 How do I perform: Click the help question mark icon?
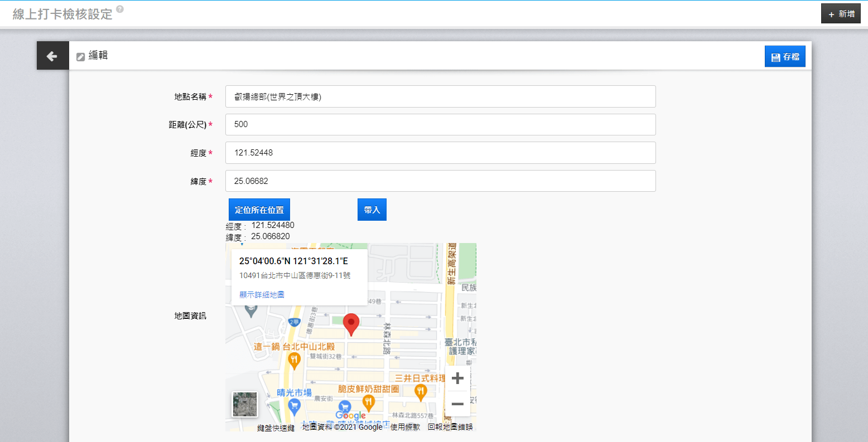point(120,9)
